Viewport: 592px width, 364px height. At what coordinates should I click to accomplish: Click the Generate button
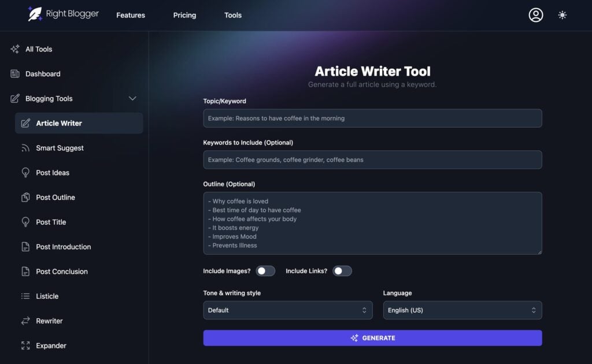(x=372, y=338)
